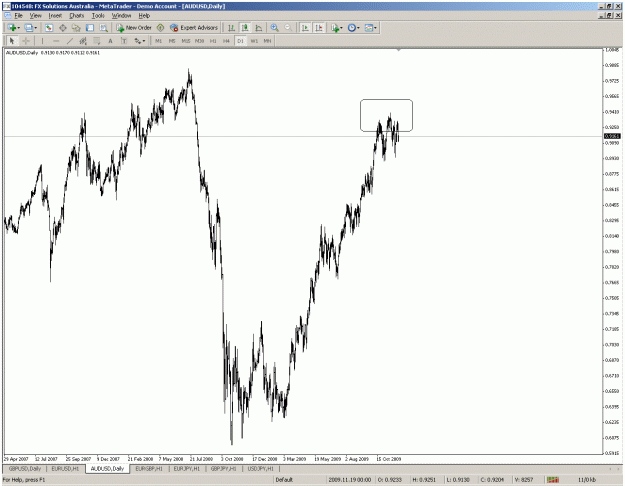Click the Expert Advisors button
625x486 pixels.
click(x=194, y=28)
